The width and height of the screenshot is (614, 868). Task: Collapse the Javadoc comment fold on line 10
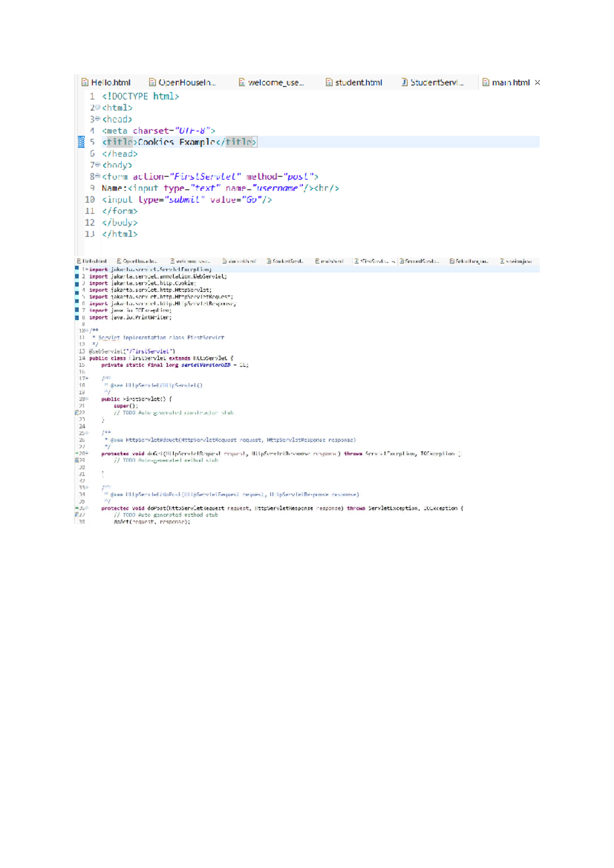click(x=86, y=331)
